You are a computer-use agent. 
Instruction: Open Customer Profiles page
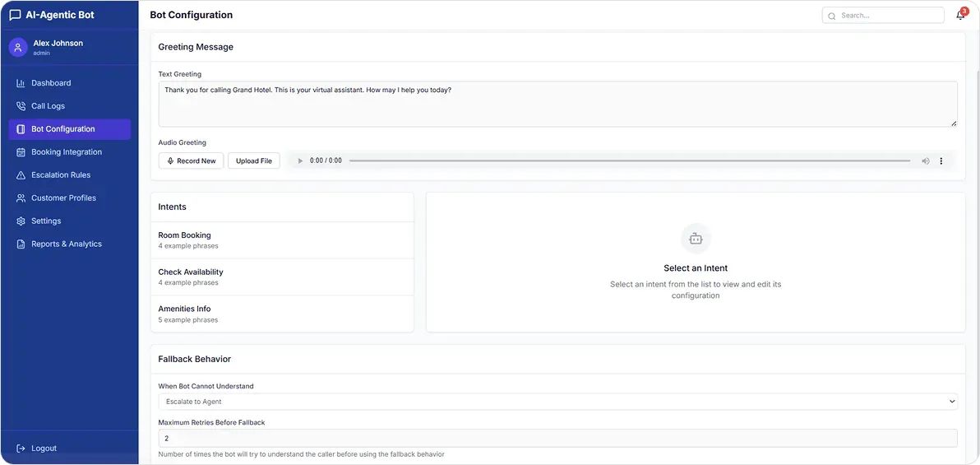click(x=64, y=198)
